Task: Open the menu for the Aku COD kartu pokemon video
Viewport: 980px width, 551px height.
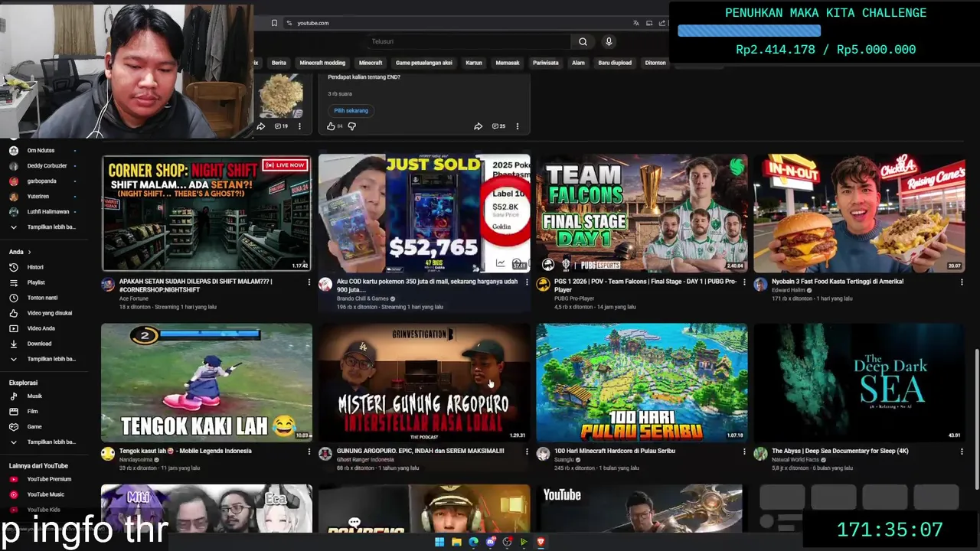Action: click(527, 282)
